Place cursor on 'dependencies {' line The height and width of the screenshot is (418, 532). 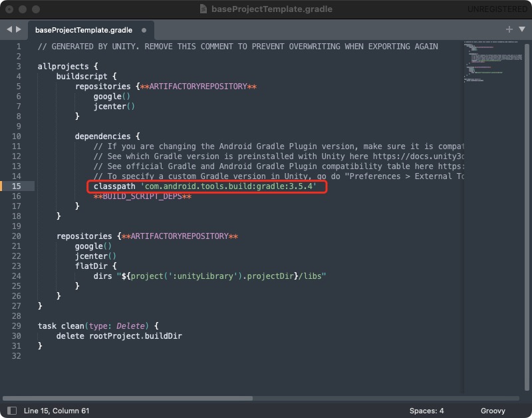[107, 136]
